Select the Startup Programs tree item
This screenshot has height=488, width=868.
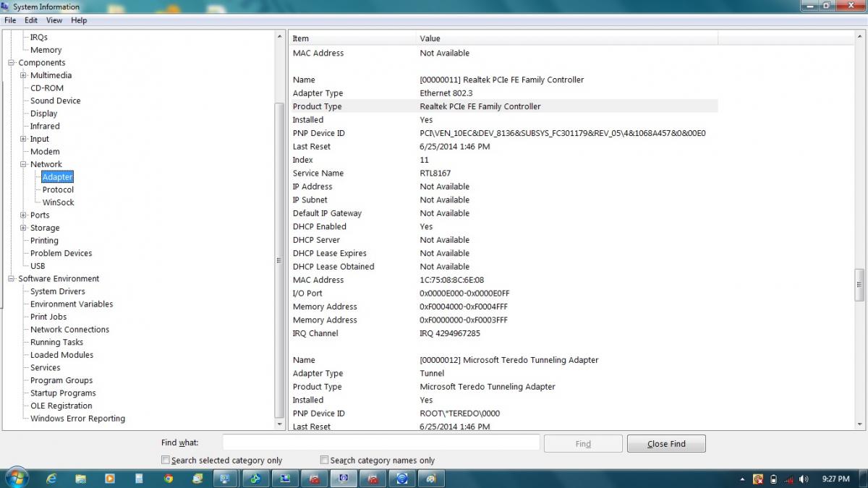(63, 393)
